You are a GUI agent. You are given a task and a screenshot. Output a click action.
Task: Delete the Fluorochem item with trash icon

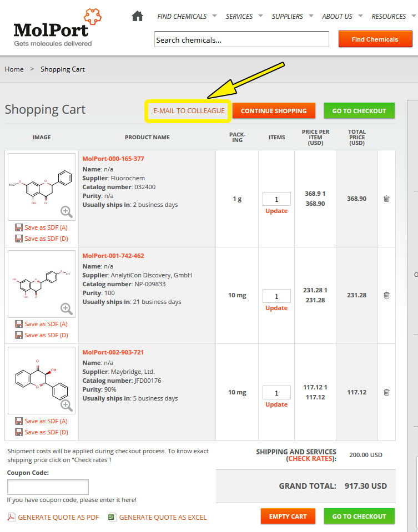pos(386,199)
